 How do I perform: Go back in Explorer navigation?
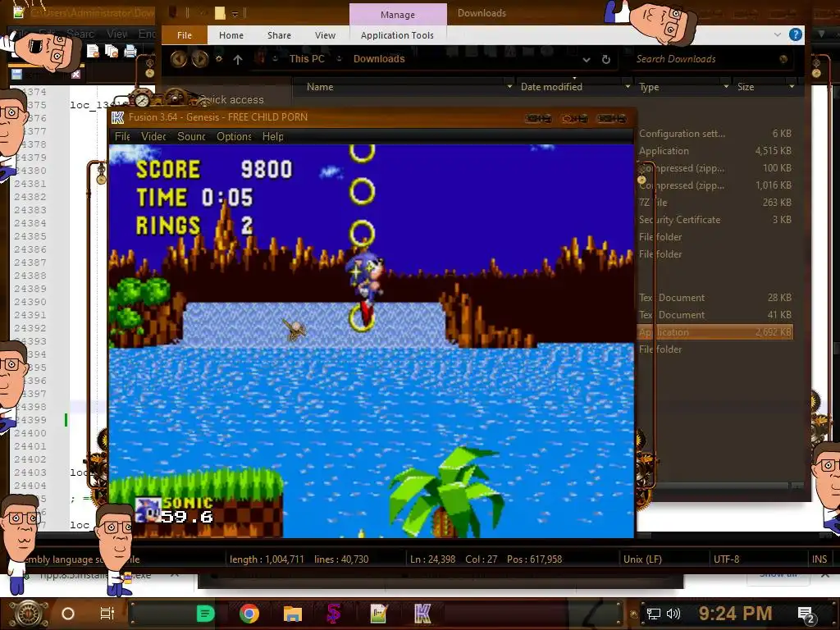click(178, 58)
